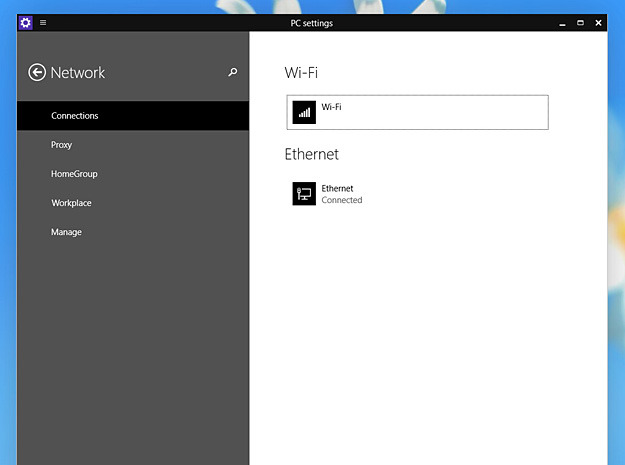This screenshot has width=625, height=465.
Task: Open the Wi-Fi connection tile
Action: coord(417,112)
